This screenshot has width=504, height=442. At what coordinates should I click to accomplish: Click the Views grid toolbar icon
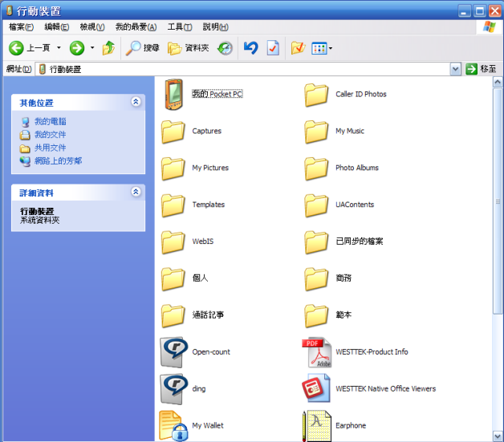(x=319, y=48)
